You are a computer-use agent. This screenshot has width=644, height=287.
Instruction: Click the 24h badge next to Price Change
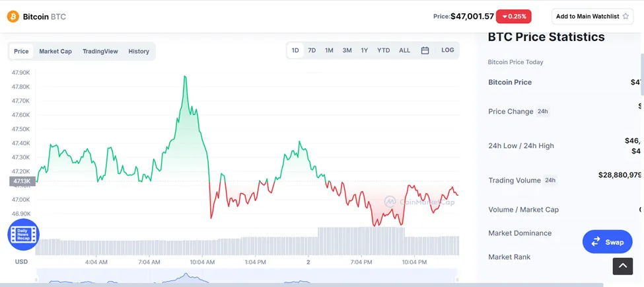click(x=543, y=112)
